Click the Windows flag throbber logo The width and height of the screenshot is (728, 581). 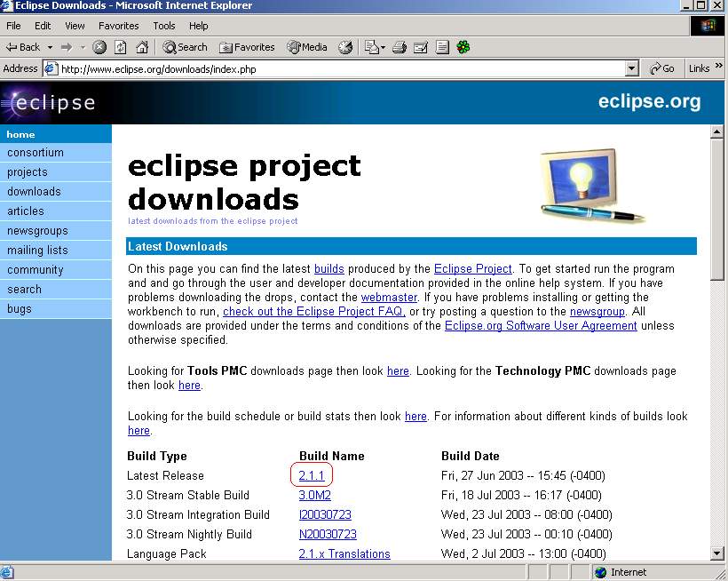click(707, 26)
